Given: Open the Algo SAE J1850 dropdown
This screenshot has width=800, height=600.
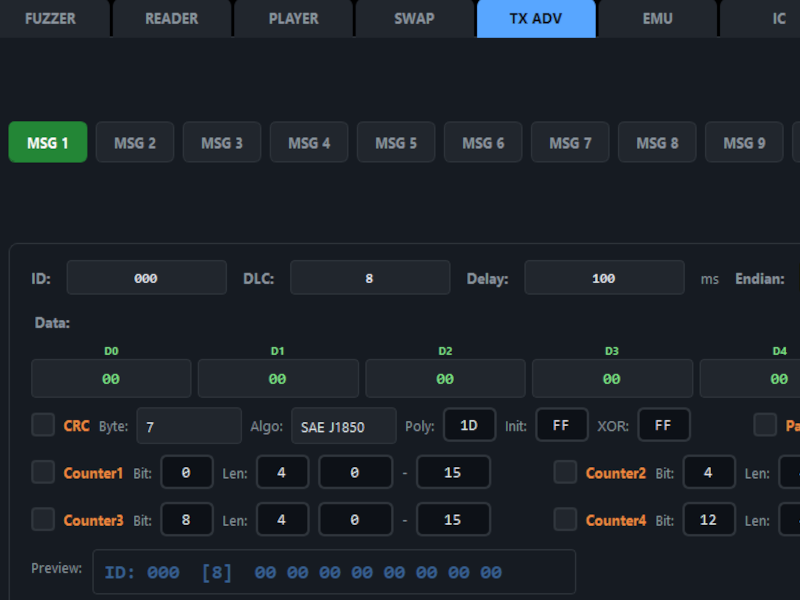Looking at the screenshot, I should [x=343, y=426].
